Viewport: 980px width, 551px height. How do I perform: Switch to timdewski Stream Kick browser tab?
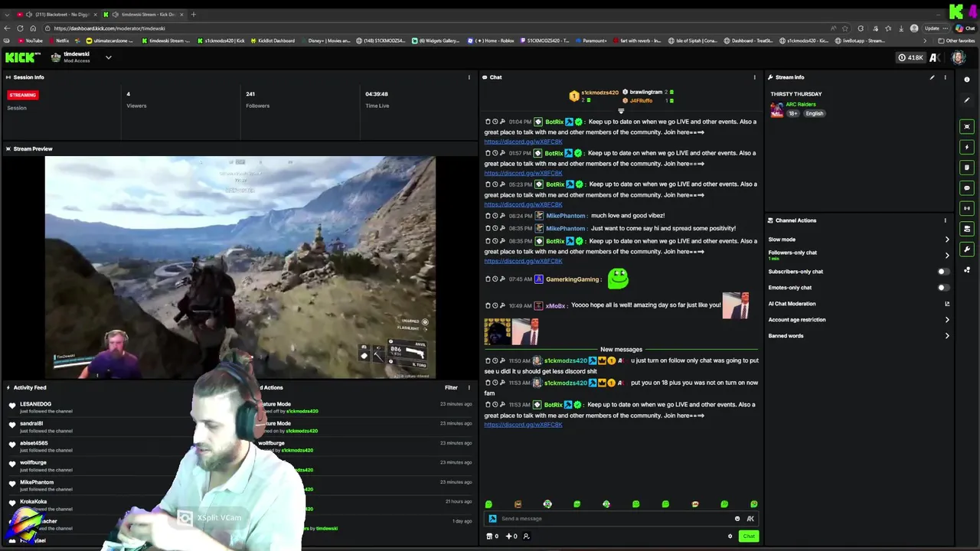pos(142,15)
